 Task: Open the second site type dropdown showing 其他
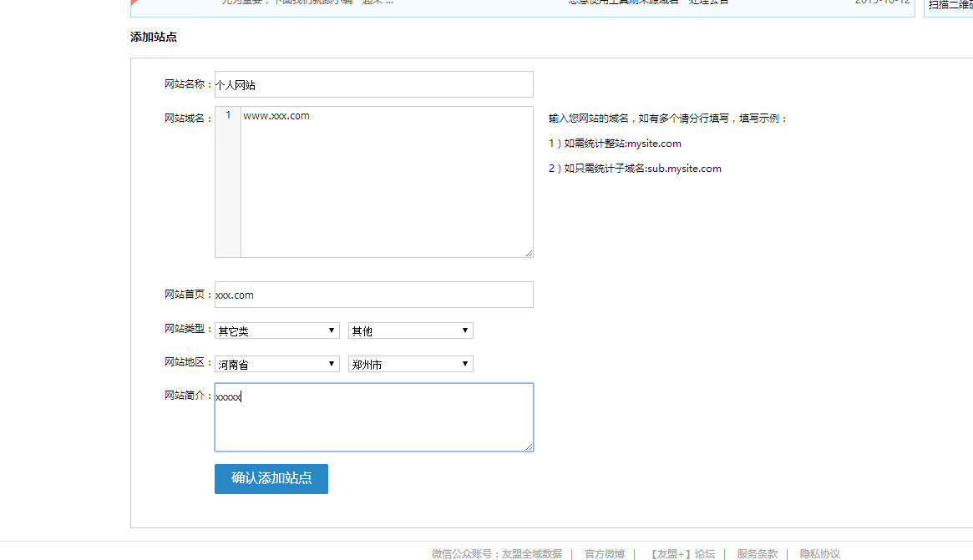click(409, 330)
